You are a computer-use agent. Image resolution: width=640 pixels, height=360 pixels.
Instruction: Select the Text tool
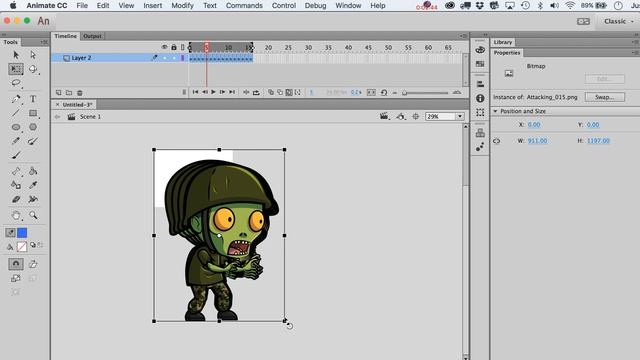(x=33, y=99)
